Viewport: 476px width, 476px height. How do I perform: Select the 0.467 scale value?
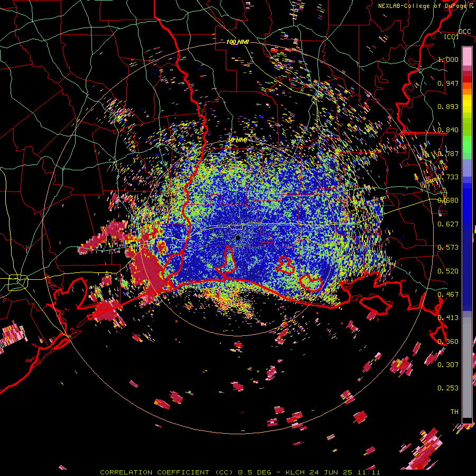(448, 295)
